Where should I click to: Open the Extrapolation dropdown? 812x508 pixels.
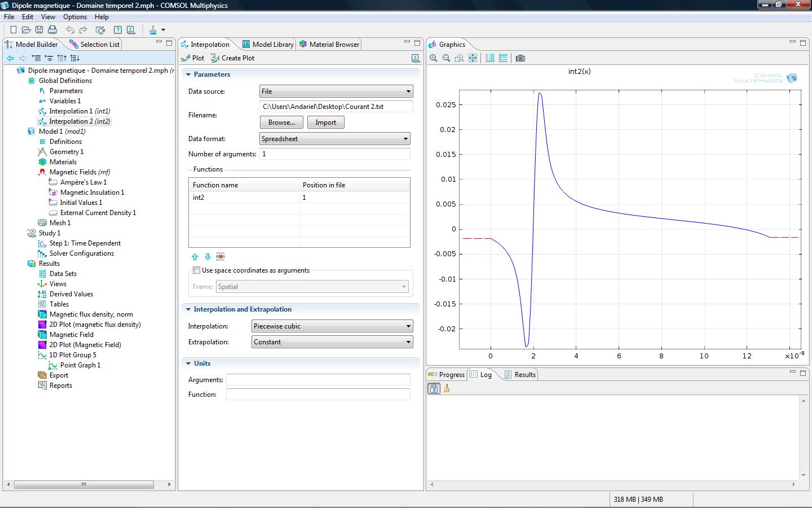[x=332, y=342]
